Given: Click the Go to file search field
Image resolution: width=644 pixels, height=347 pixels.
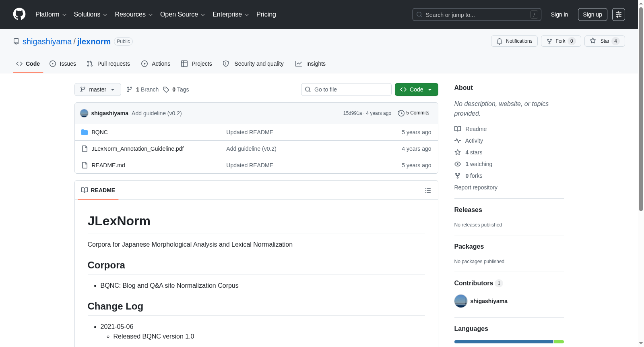Looking at the screenshot, I should pyautogui.click(x=346, y=89).
